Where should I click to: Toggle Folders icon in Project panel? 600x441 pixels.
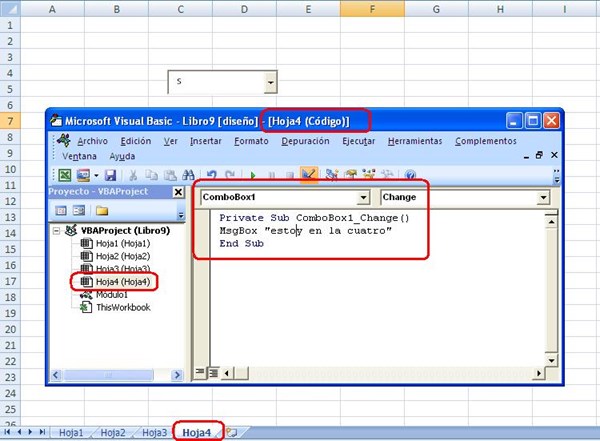click(x=102, y=211)
